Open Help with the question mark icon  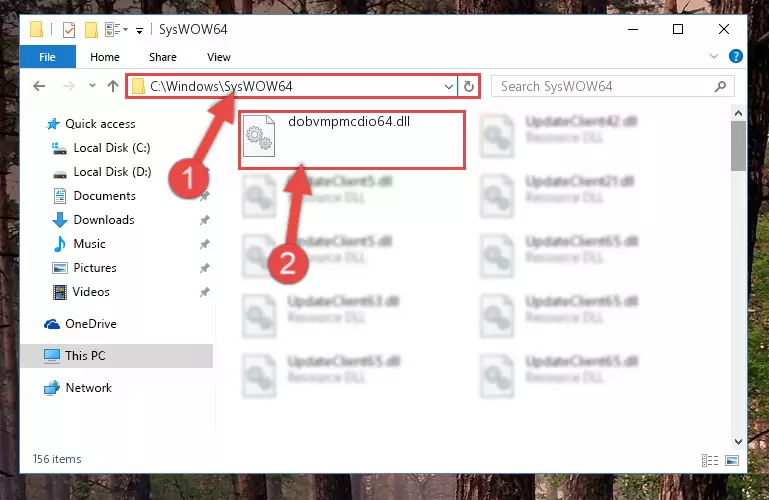(735, 56)
